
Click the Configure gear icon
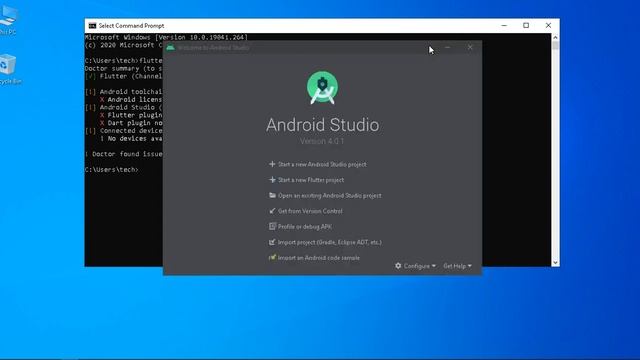point(398,266)
